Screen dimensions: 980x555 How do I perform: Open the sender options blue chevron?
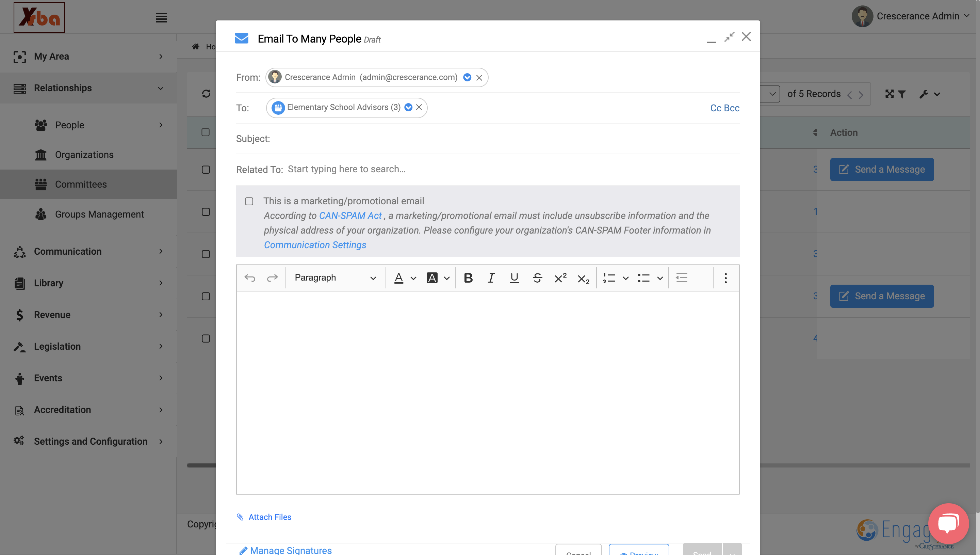(467, 77)
